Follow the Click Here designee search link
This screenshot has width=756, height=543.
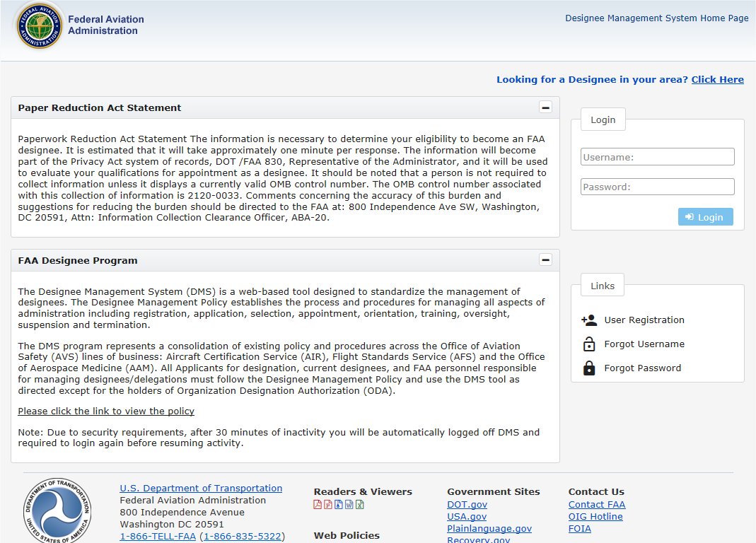pyautogui.click(x=717, y=80)
